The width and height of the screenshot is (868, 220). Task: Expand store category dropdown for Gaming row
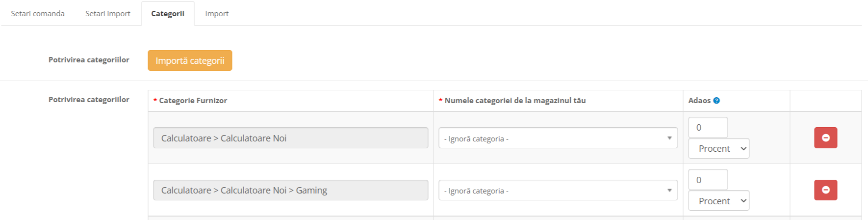click(x=558, y=191)
